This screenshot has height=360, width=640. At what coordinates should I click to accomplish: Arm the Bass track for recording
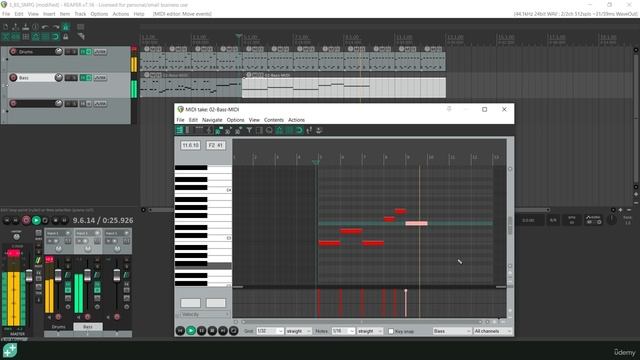(13, 78)
